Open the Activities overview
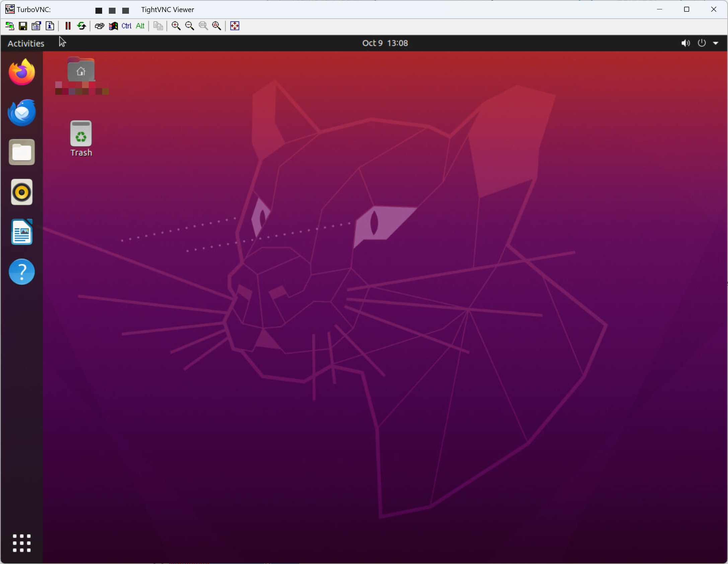 tap(26, 43)
